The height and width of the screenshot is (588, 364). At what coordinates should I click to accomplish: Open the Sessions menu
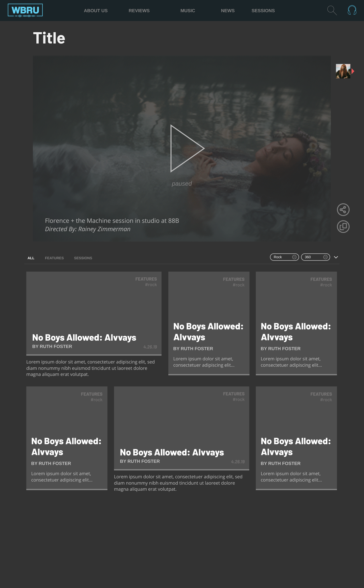(263, 11)
